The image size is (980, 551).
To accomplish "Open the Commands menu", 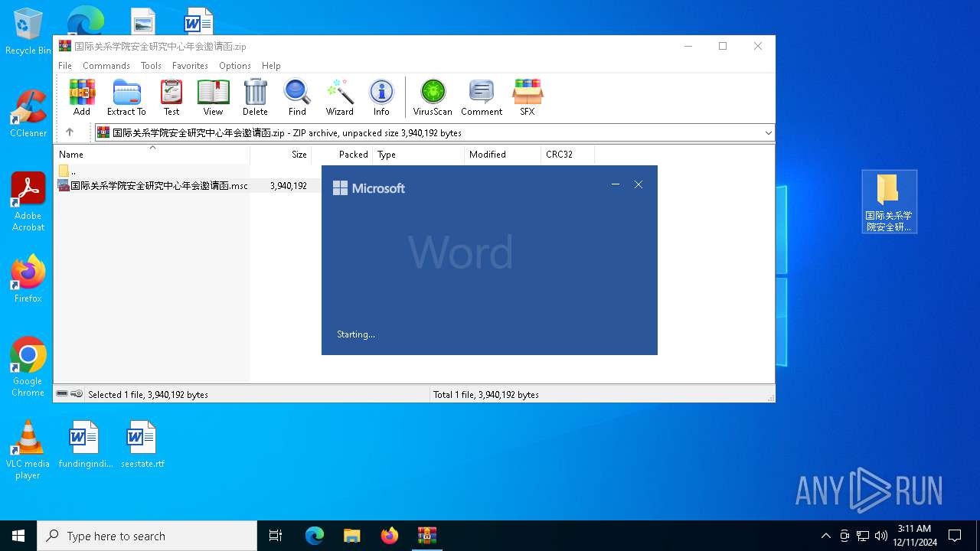I will (x=106, y=66).
